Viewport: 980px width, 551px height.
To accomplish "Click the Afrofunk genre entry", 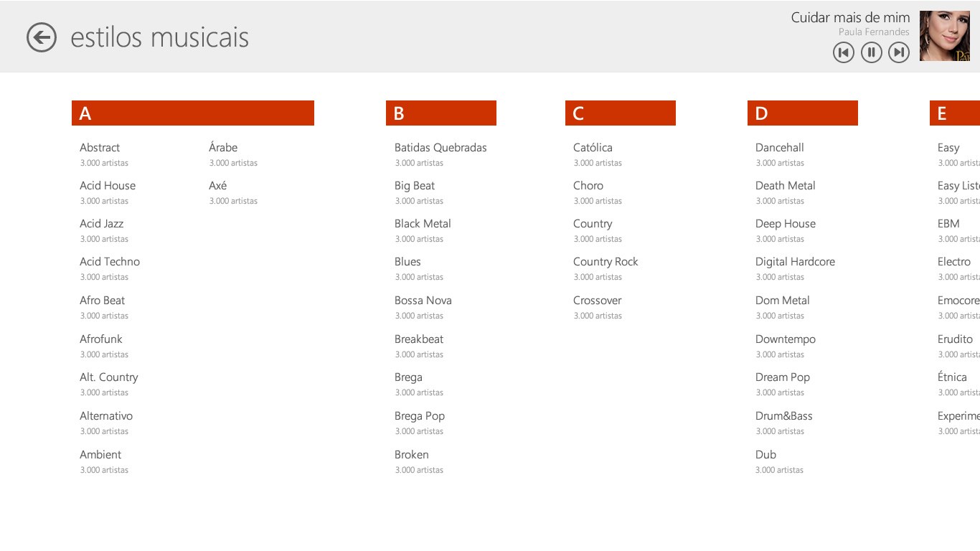I will click(101, 339).
